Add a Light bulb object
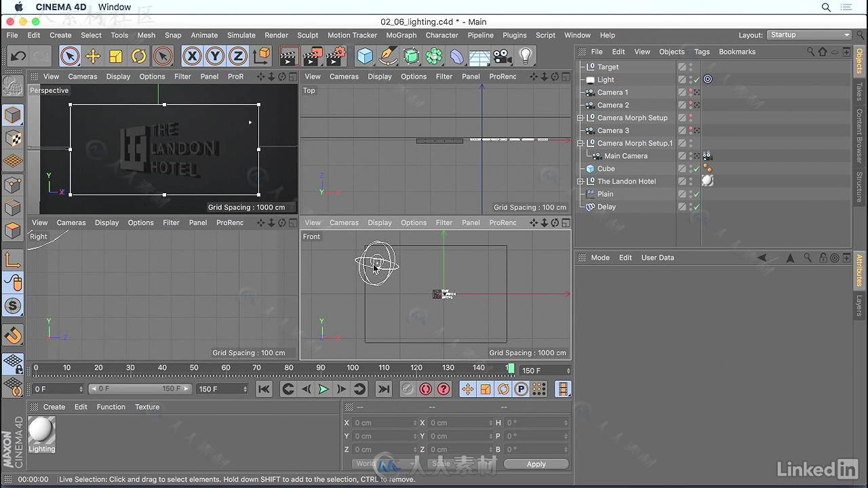Viewport: 868px width, 488px height. (526, 56)
